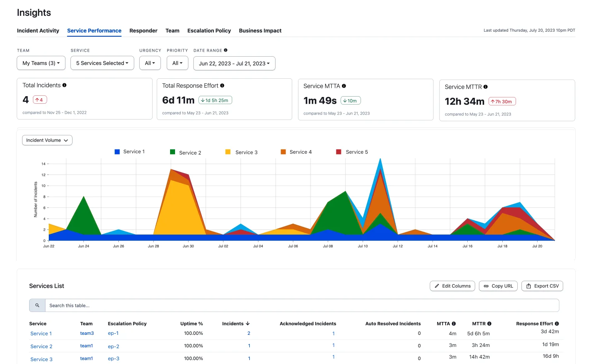The height and width of the screenshot is (364, 589).
Task: Open the My Teams (3) dropdown
Action: 41,63
